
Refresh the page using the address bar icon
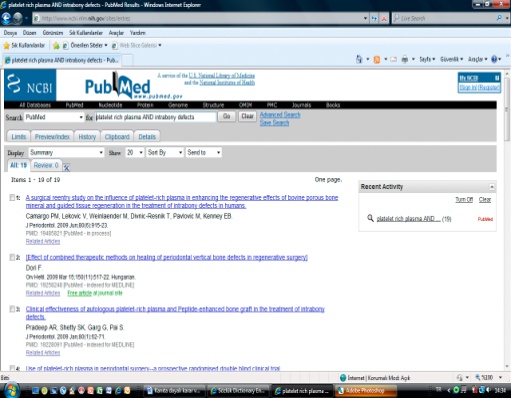[374, 19]
